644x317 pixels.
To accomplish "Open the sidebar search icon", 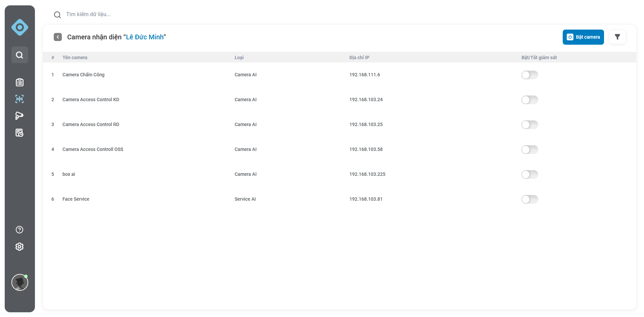I will (x=20, y=55).
